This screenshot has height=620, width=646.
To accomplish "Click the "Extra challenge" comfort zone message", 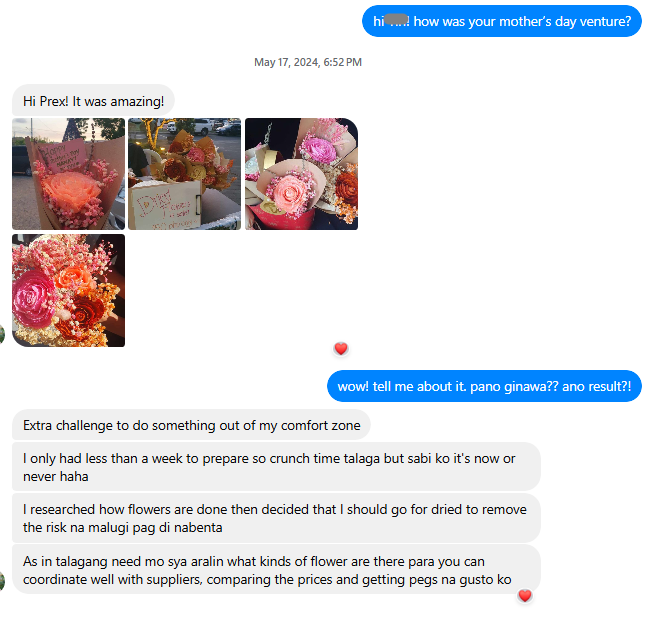I will pyautogui.click(x=192, y=425).
